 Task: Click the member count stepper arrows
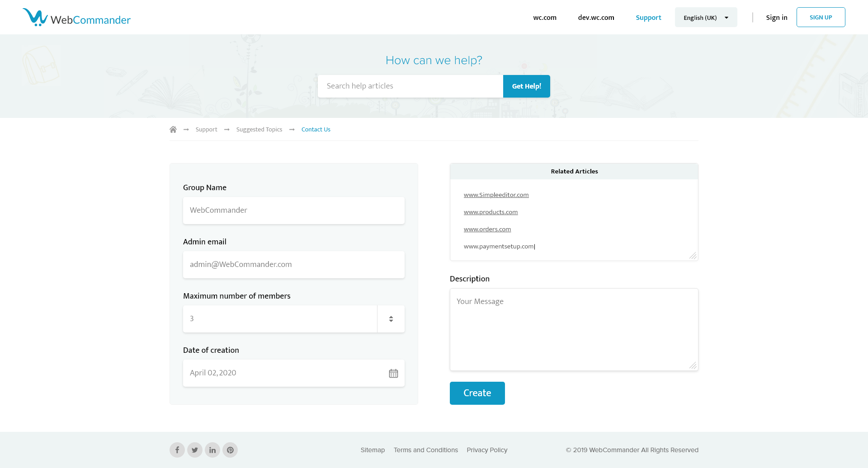click(x=391, y=319)
